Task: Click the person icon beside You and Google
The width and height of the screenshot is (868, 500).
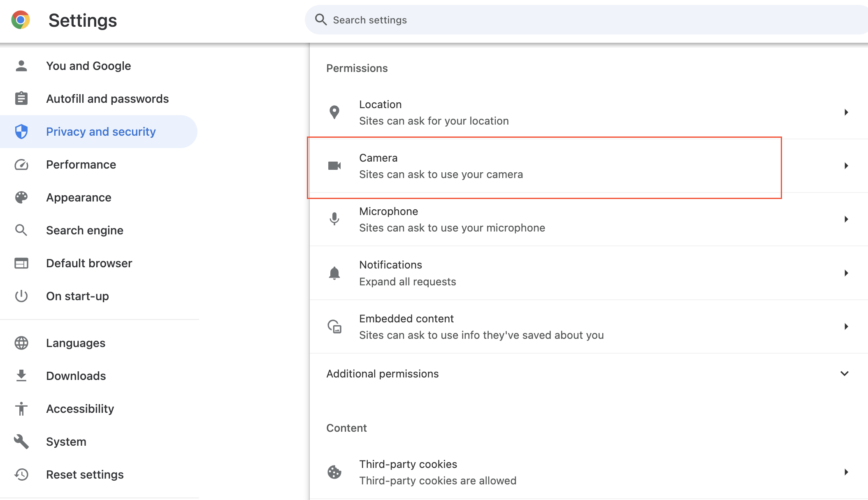Action: coord(21,66)
